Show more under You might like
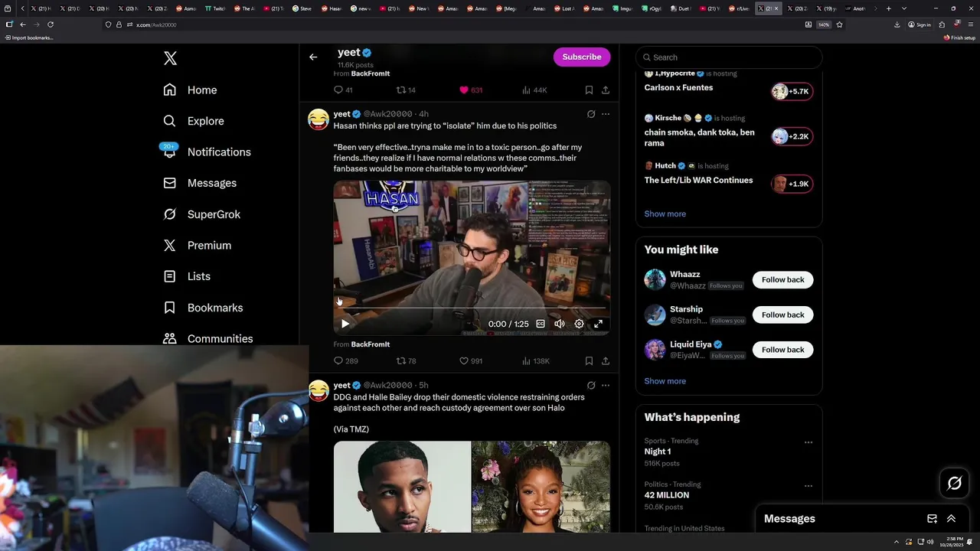The height and width of the screenshot is (551, 980). [665, 381]
